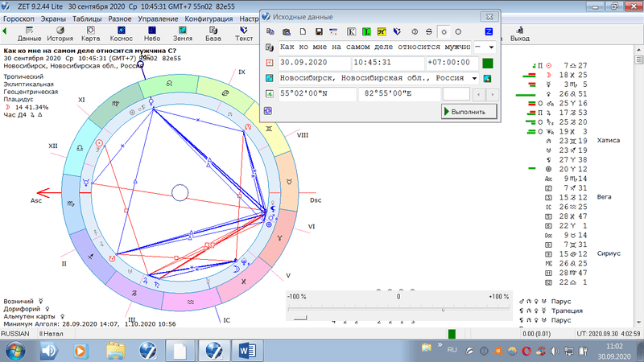Open the Земля map view
This screenshot has height=362, width=644.
(x=183, y=33)
